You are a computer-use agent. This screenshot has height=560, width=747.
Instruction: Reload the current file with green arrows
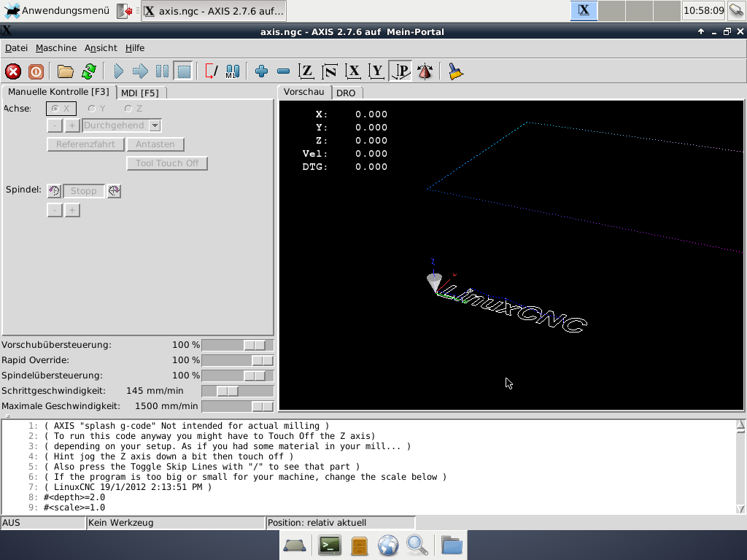click(x=88, y=71)
